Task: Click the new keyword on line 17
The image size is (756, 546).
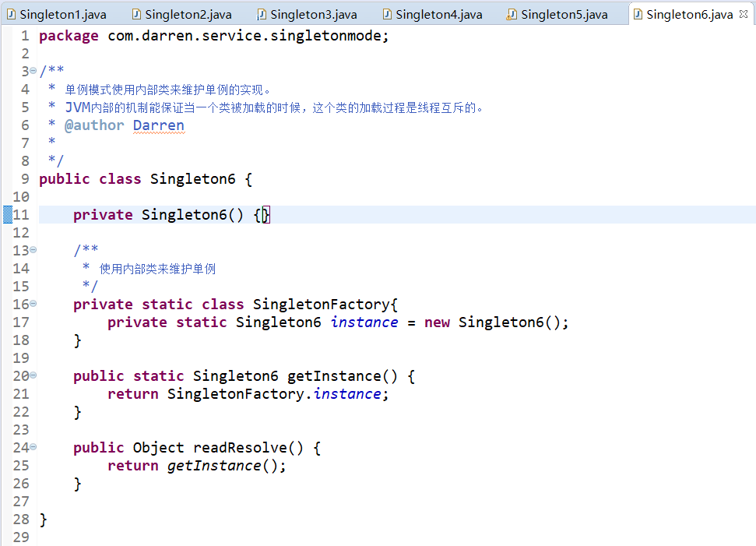Action: point(437,322)
